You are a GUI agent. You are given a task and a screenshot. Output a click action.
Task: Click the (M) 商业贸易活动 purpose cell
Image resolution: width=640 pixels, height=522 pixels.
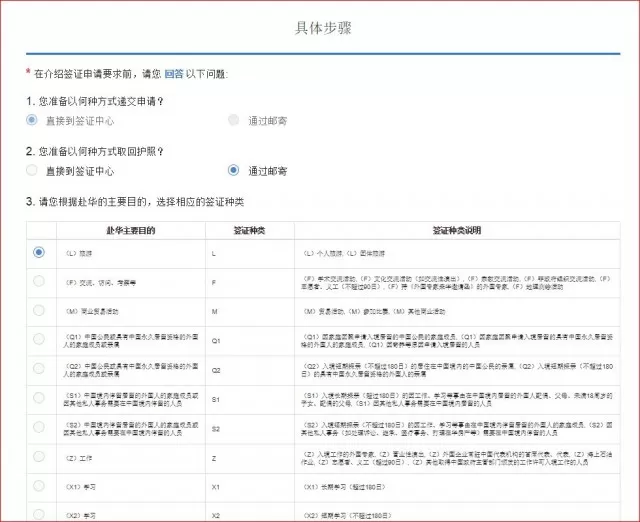click(131, 312)
